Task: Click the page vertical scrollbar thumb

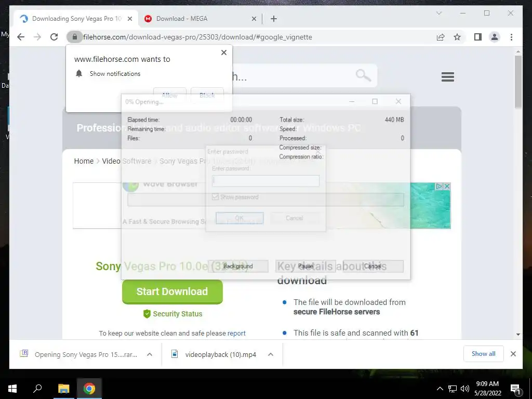Action: coord(518,82)
